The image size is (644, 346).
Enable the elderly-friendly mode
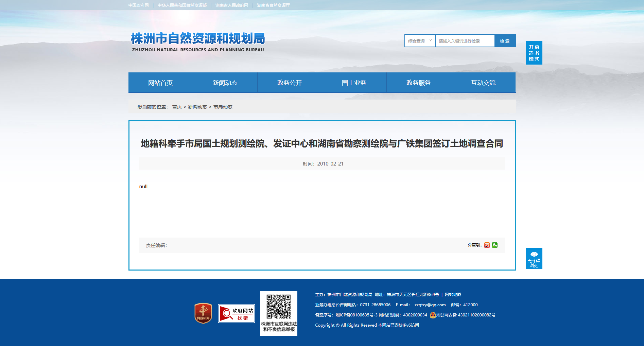(534, 53)
